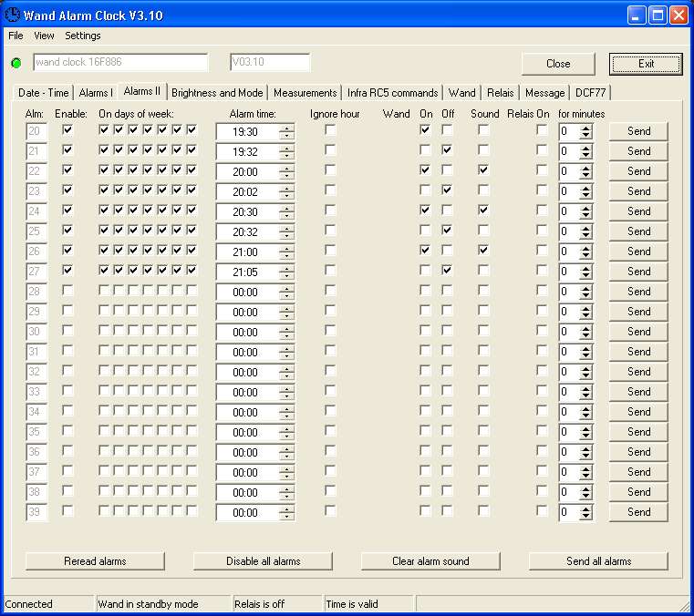The image size is (694, 616).
Task: Select the Wand tab
Action: (461, 93)
